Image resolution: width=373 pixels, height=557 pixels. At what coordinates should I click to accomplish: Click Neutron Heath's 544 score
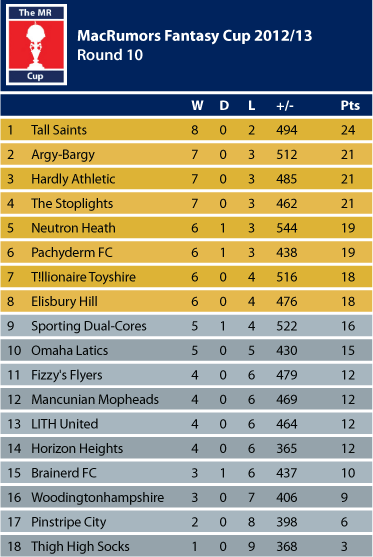(x=287, y=228)
